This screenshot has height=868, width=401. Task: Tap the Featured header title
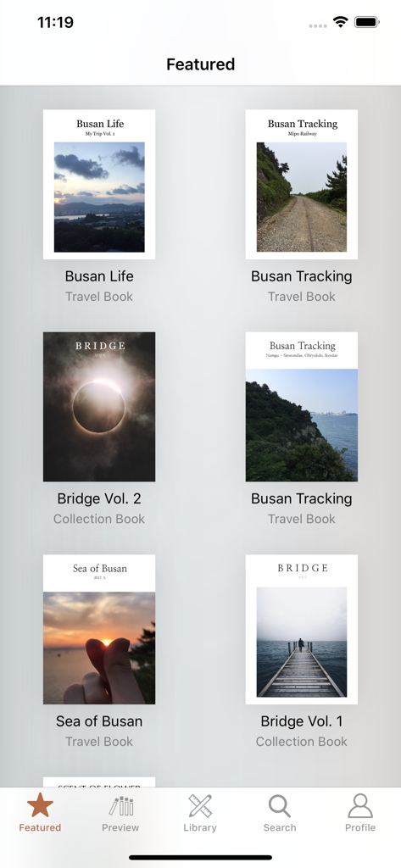(x=200, y=64)
